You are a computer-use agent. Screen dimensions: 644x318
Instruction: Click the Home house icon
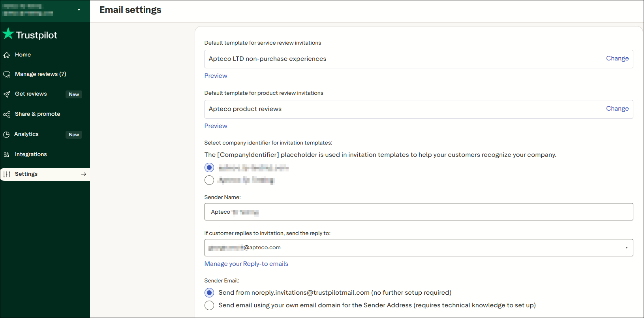click(x=7, y=55)
